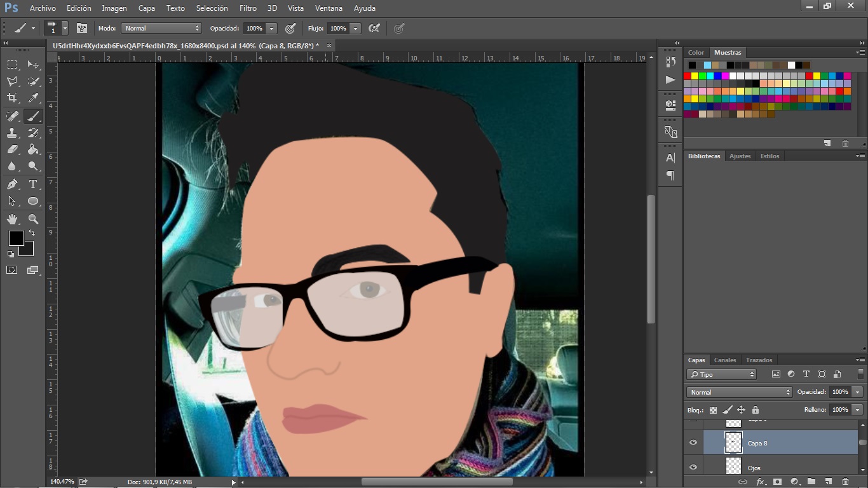Toggle visibility of Ojos layer
This screenshot has width=868, height=488.
point(693,468)
